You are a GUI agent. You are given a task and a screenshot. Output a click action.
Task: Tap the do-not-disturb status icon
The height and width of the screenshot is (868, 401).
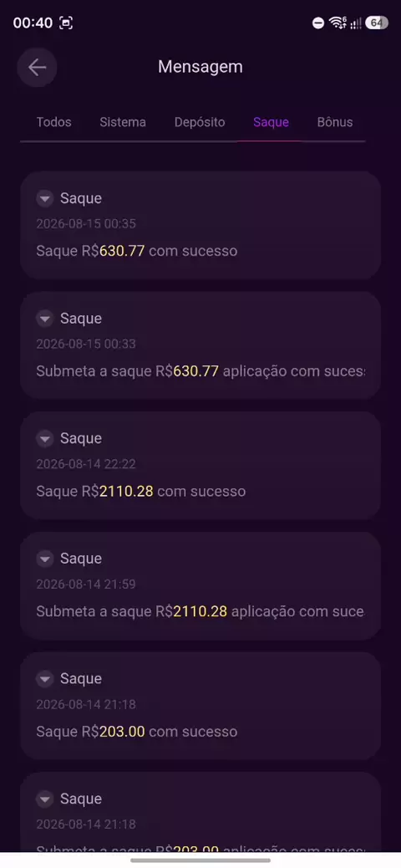coord(318,23)
